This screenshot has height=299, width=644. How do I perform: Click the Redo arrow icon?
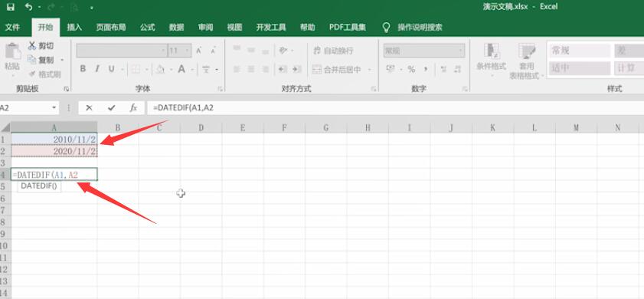[x=51, y=7]
